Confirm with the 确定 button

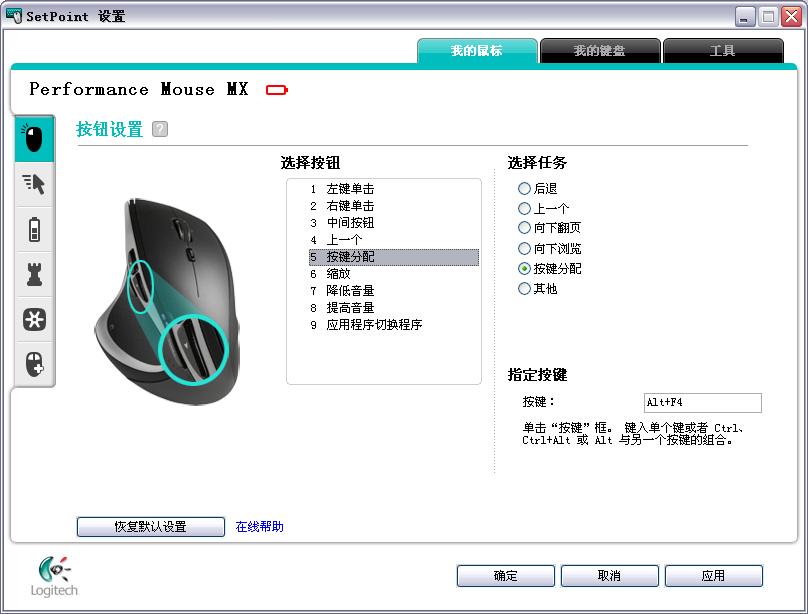(x=506, y=575)
